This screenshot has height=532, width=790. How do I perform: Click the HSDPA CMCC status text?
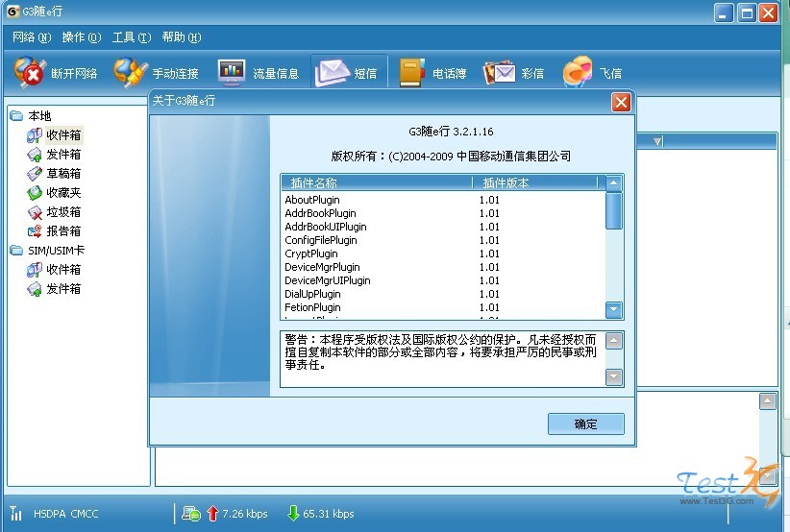[x=66, y=514]
